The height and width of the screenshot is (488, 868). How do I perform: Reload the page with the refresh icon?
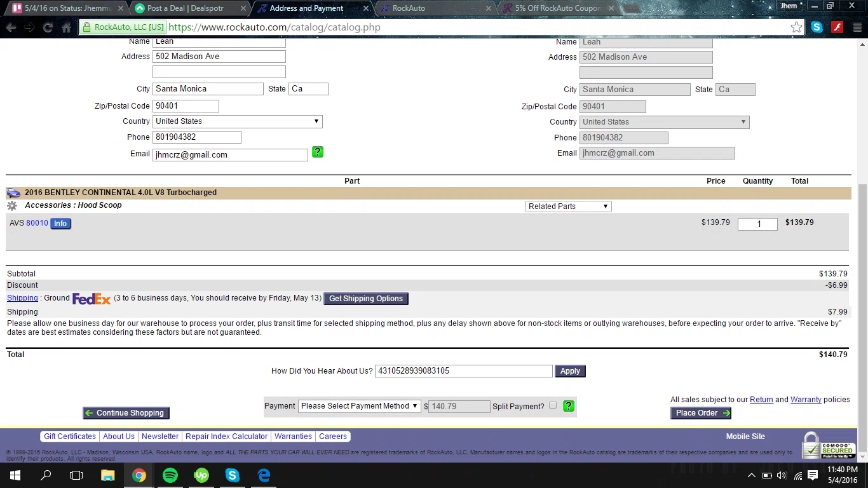48,27
